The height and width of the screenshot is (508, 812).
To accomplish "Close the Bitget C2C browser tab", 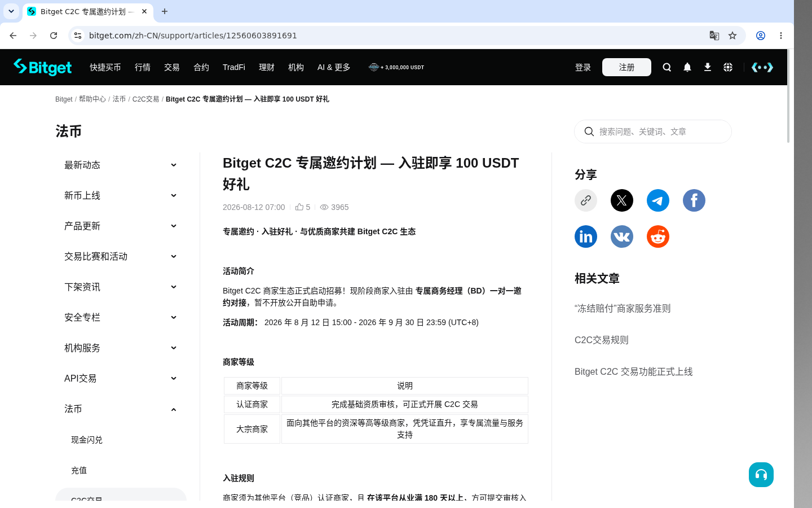I will click(144, 11).
